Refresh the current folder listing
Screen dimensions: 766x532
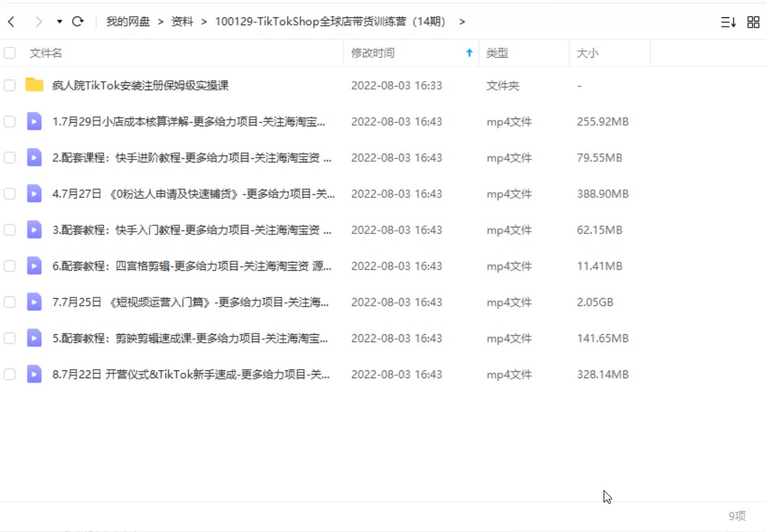tap(78, 22)
